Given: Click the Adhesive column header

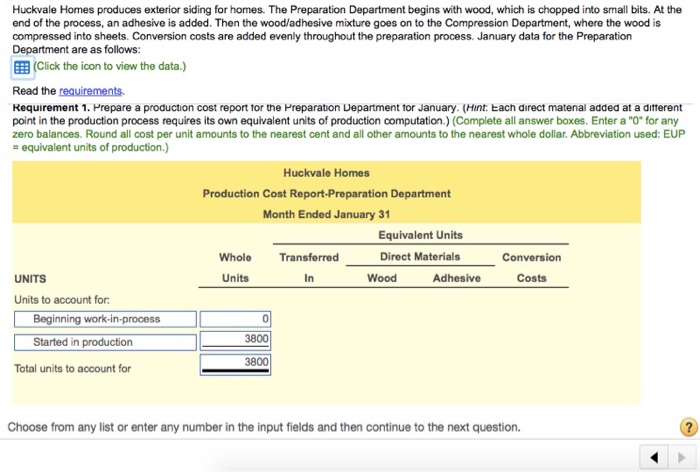Looking at the screenshot, I should pos(457,278).
